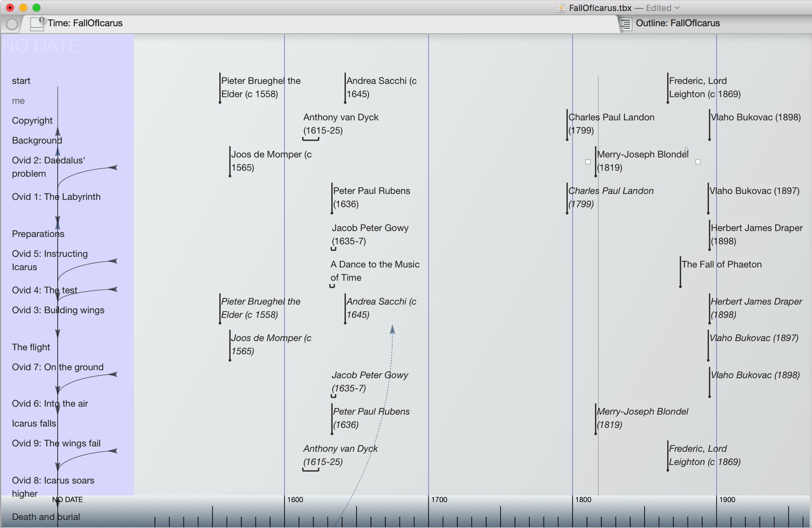Select the Pieter Brueghel the Elder note at top

coord(261,87)
